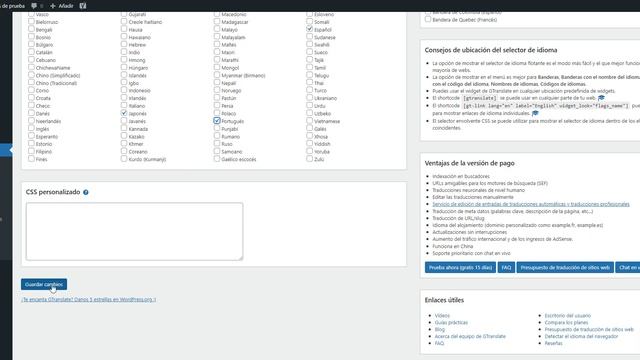Screen dimensions: 640x360
Task: Enable the Ruso language checkbox
Action: click(x=217, y=143)
